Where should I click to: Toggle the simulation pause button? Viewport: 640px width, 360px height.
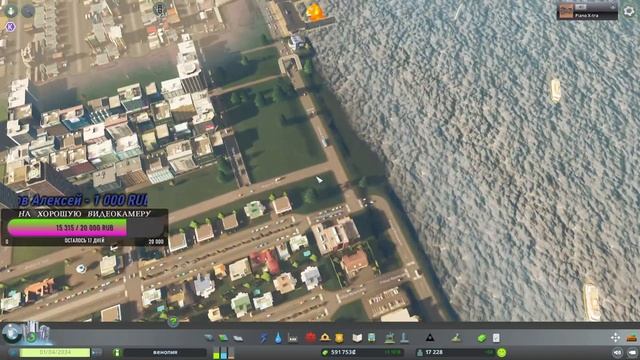tap(13, 352)
